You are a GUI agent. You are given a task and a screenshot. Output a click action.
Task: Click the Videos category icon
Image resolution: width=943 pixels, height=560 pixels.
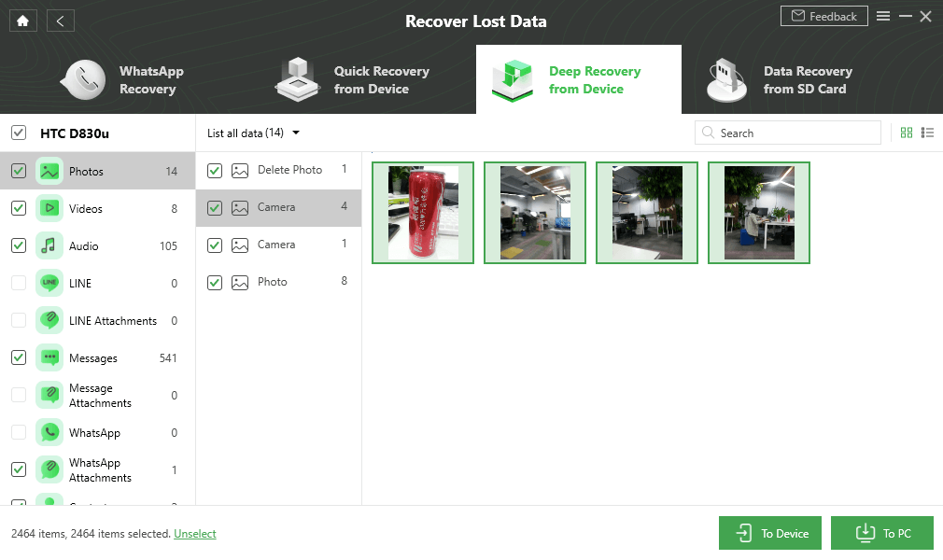[x=49, y=208]
